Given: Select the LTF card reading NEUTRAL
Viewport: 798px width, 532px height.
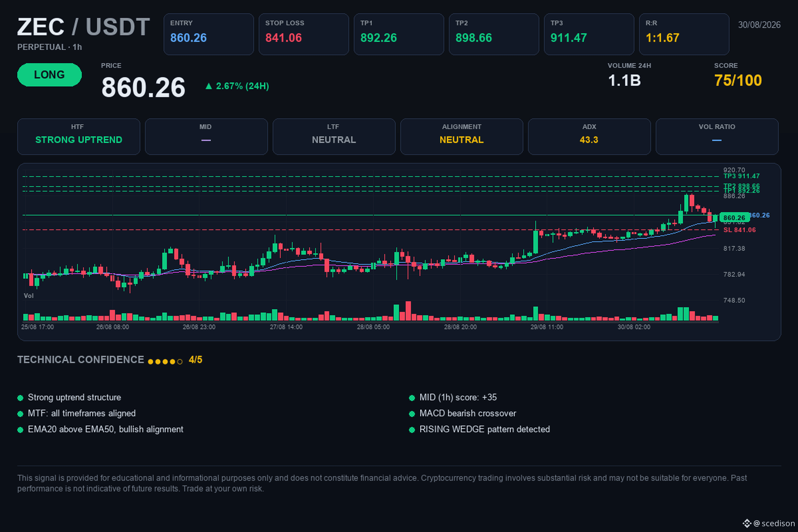Looking at the screenshot, I should tap(334, 137).
